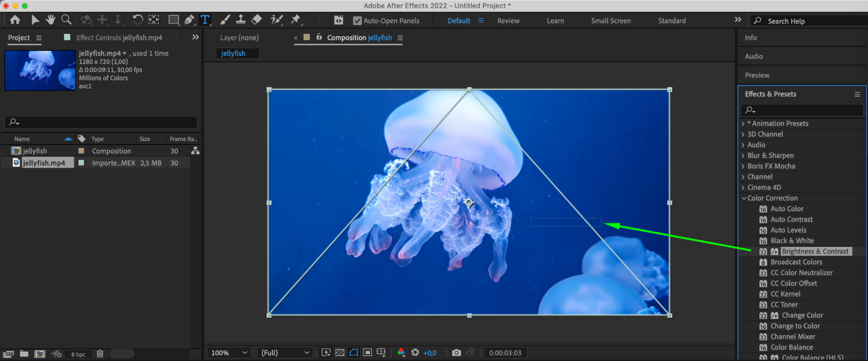Expand the Blur & Sharpen category
The width and height of the screenshot is (868, 361).
tap(743, 156)
